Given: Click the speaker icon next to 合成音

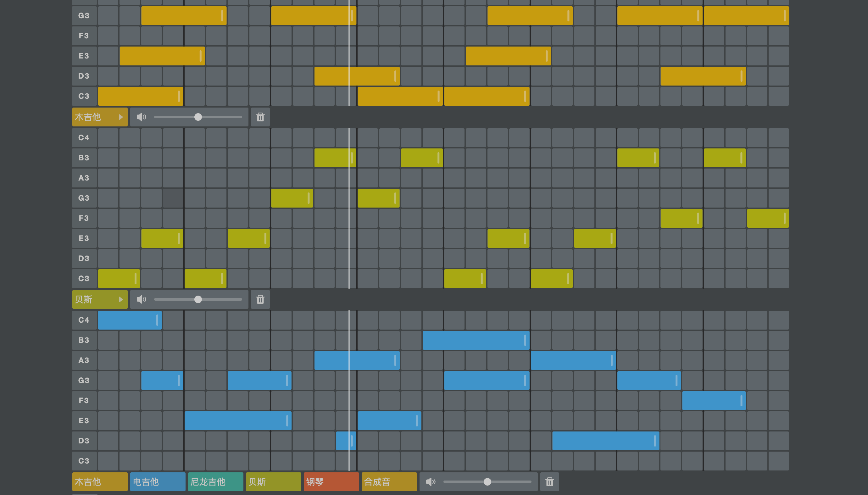Looking at the screenshot, I should (431, 481).
